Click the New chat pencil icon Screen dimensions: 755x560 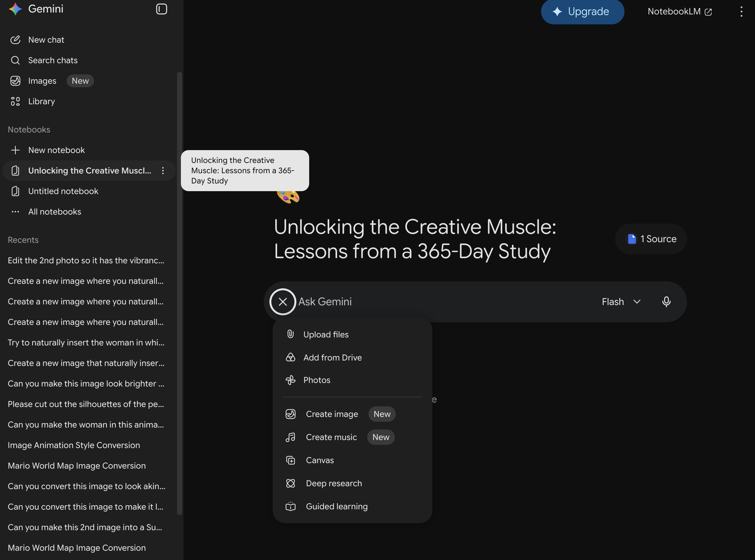click(x=15, y=40)
